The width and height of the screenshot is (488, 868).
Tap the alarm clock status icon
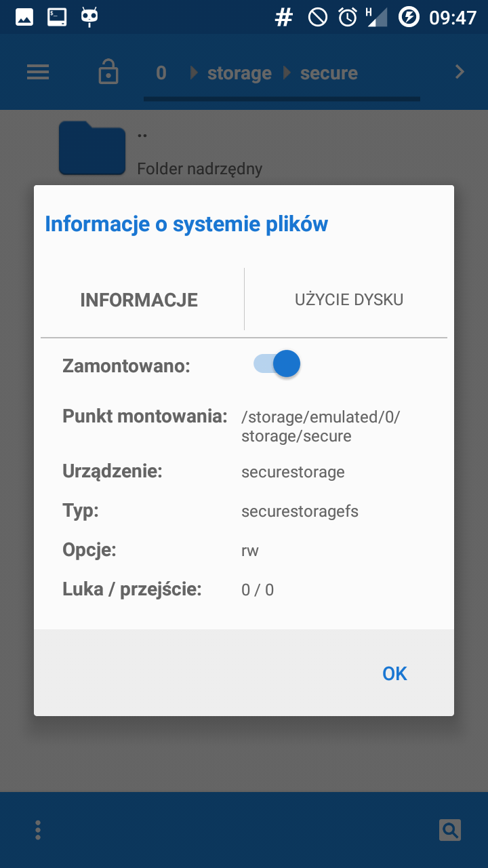pos(348,17)
